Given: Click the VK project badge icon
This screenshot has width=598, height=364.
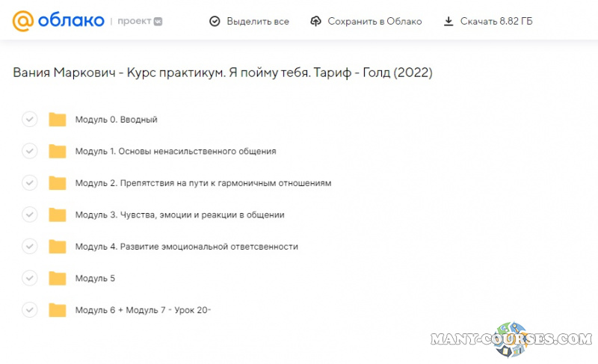Looking at the screenshot, I should [159, 22].
